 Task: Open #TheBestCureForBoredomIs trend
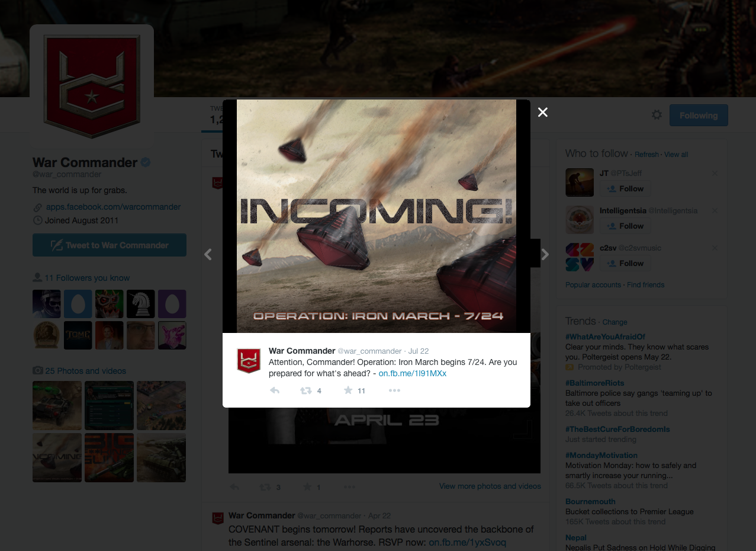(617, 429)
